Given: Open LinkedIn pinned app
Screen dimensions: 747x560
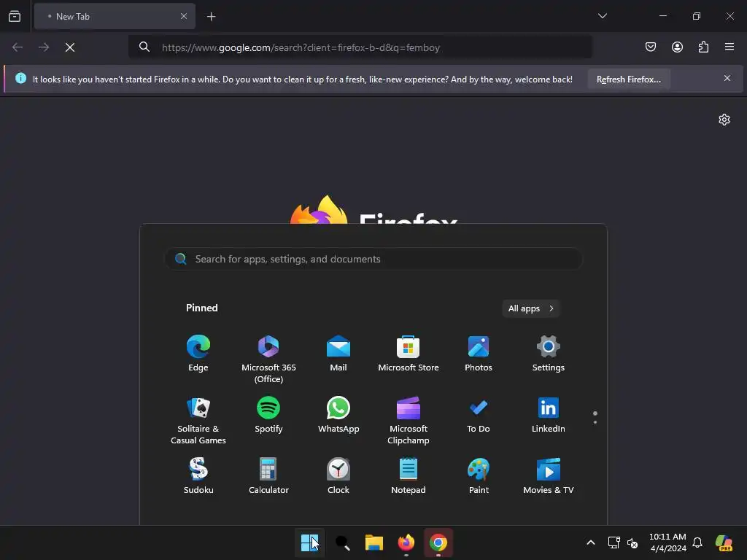Looking at the screenshot, I should 549,415.
